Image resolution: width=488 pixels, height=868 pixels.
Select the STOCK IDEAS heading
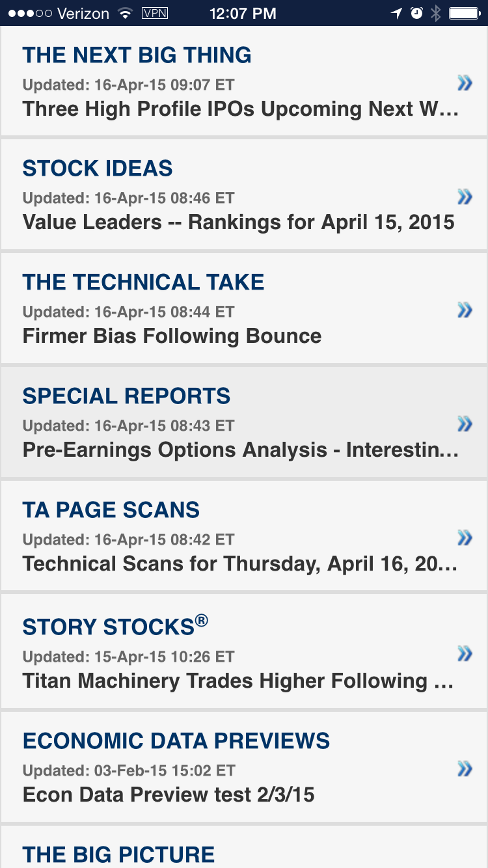click(x=98, y=169)
